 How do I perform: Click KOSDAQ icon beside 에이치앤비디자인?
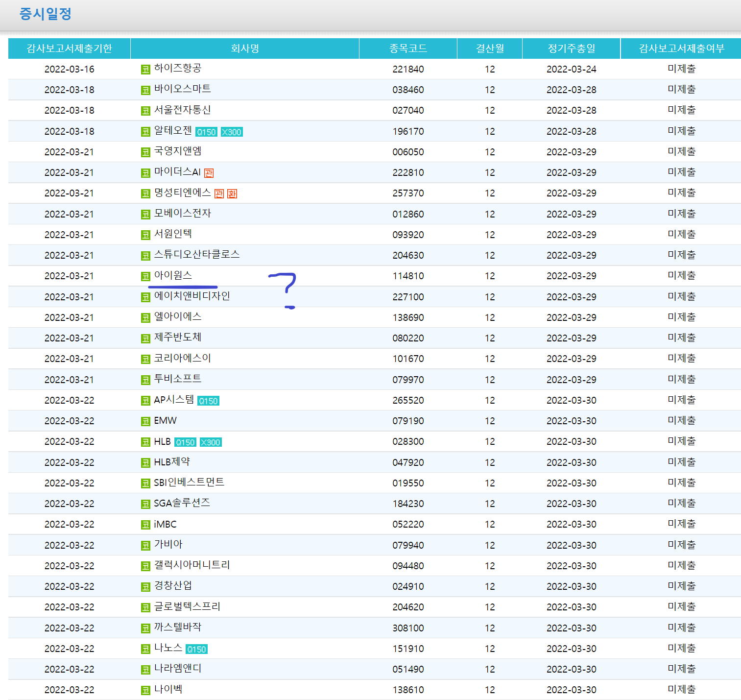145,297
